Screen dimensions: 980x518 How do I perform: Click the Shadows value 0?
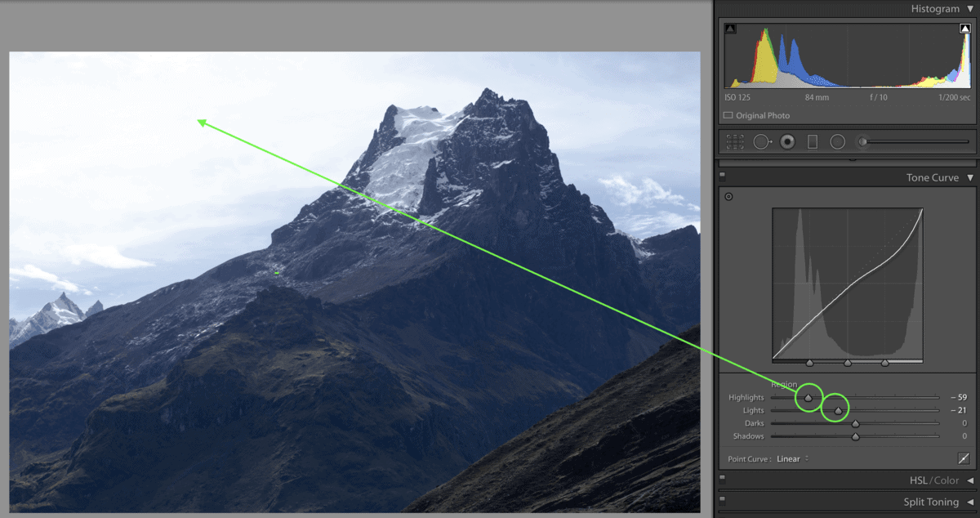[x=964, y=437]
